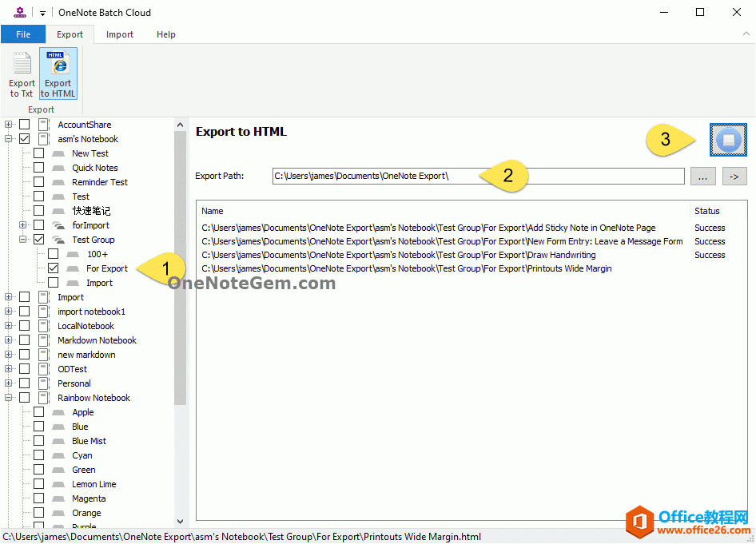Click the section icon beside Quick Notes

(58, 167)
